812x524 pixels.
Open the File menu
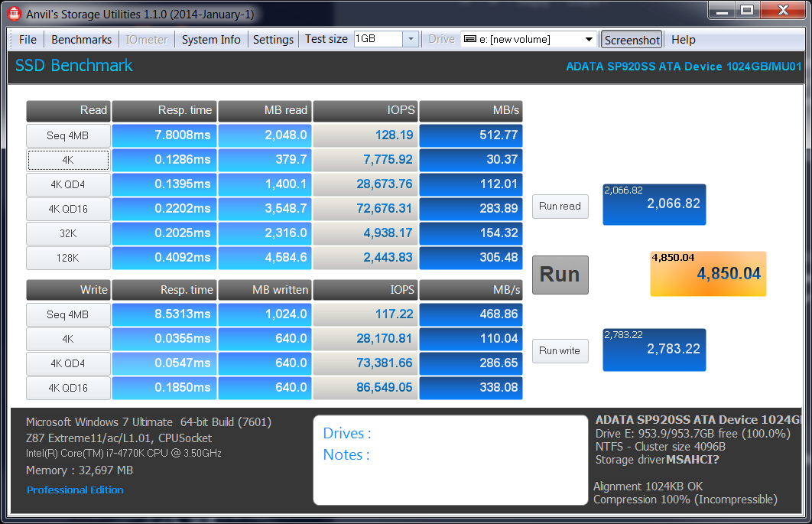[28, 40]
